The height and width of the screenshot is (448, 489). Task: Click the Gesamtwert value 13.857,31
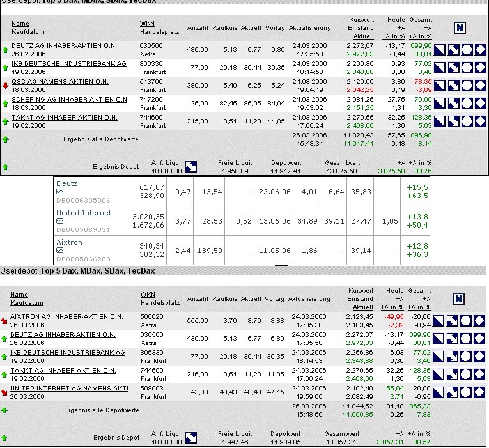coord(341,442)
